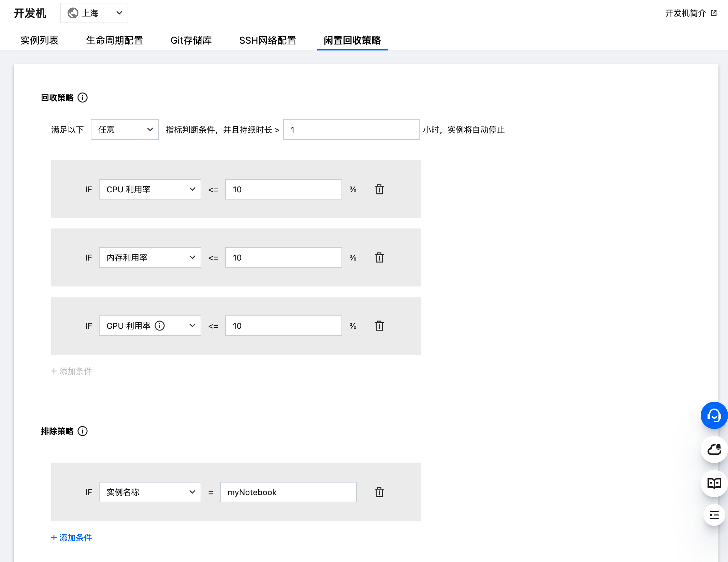Viewport: 728px width, 562px height.
Task: Open the 上海 region dropdown
Action: (94, 13)
